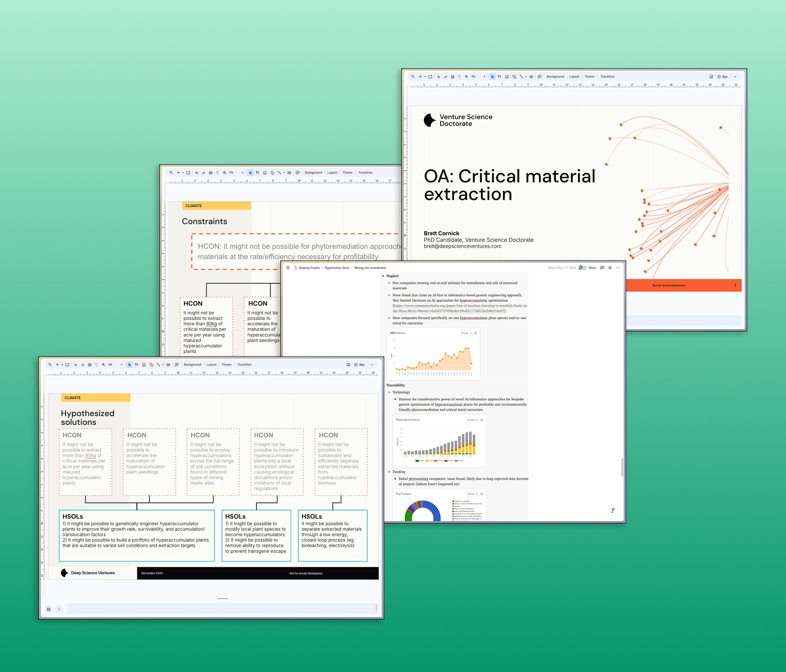This screenshot has height=672, width=786.
Task: Click the vertical scrollbar of the Mining site remediation document
Action: coord(622,467)
